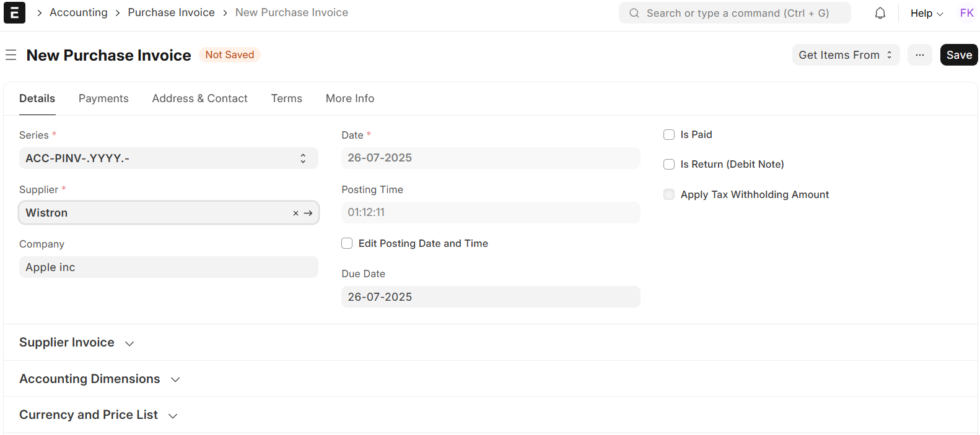Open the Series dropdown

pos(168,158)
